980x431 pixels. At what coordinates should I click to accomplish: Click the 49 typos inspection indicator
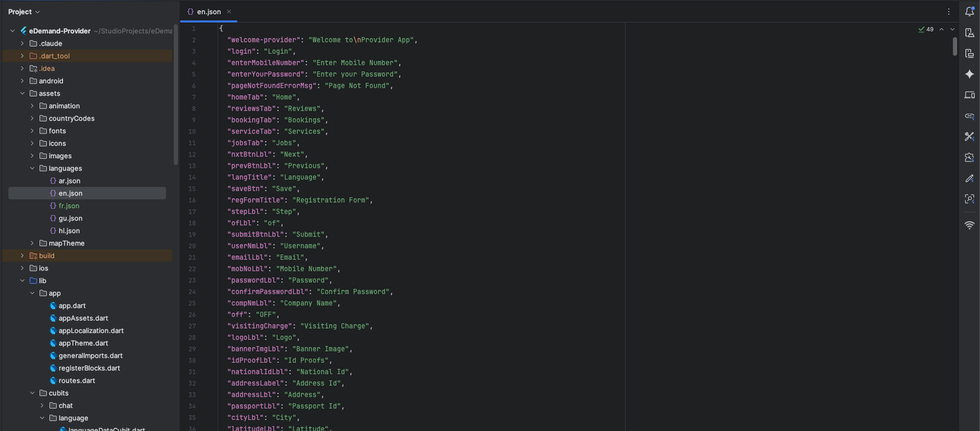[926, 29]
